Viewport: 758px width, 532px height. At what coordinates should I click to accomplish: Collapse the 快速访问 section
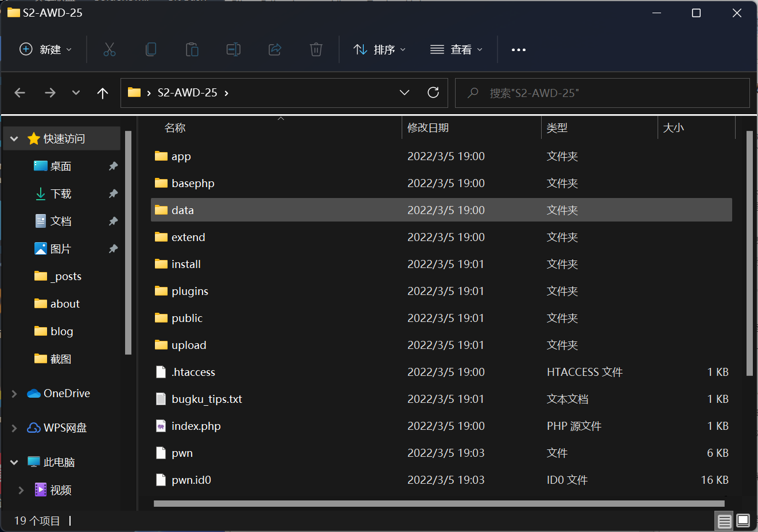(x=14, y=139)
